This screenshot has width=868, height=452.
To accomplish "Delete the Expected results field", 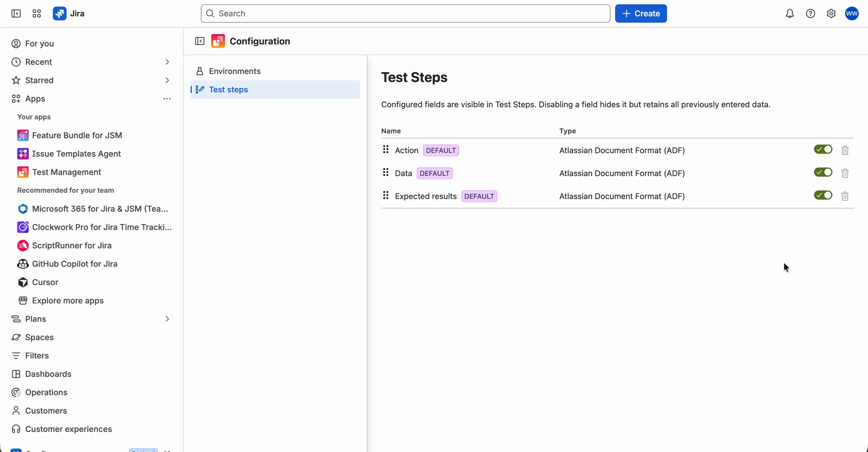I will [x=845, y=196].
